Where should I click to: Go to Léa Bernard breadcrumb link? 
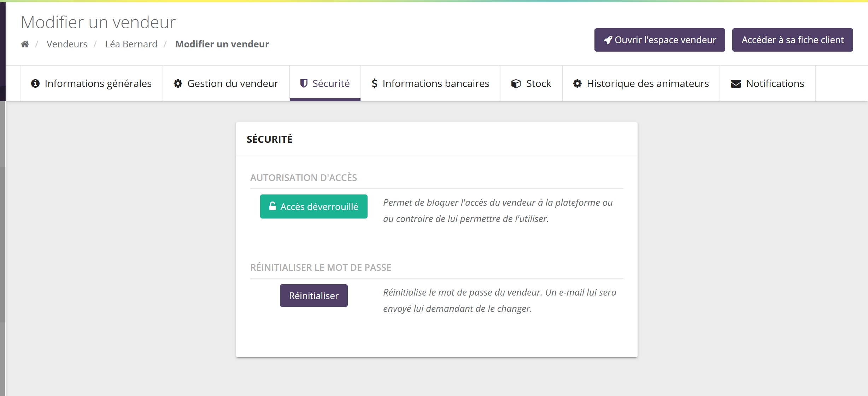(x=131, y=44)
